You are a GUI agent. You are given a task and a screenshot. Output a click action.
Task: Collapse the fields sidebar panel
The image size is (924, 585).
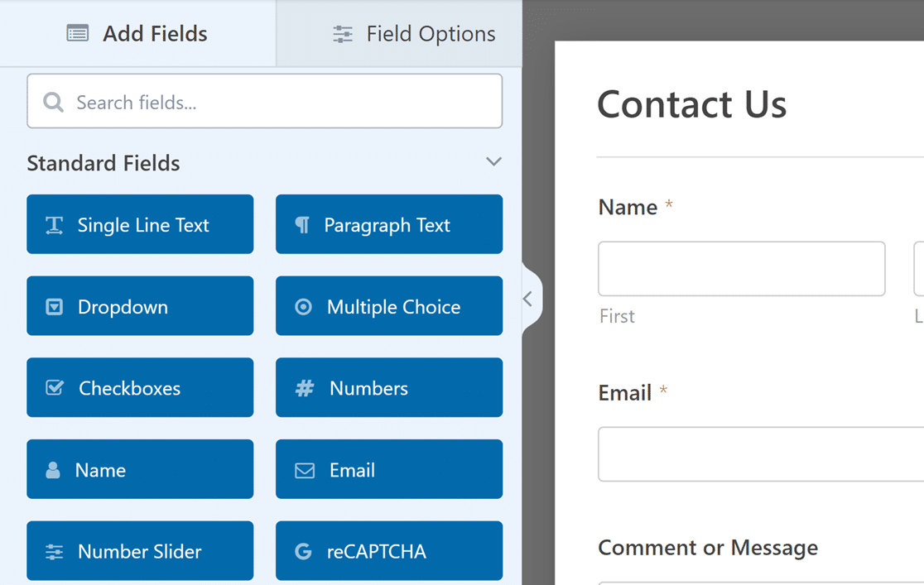pyautogui.click(x=528, y=299)
